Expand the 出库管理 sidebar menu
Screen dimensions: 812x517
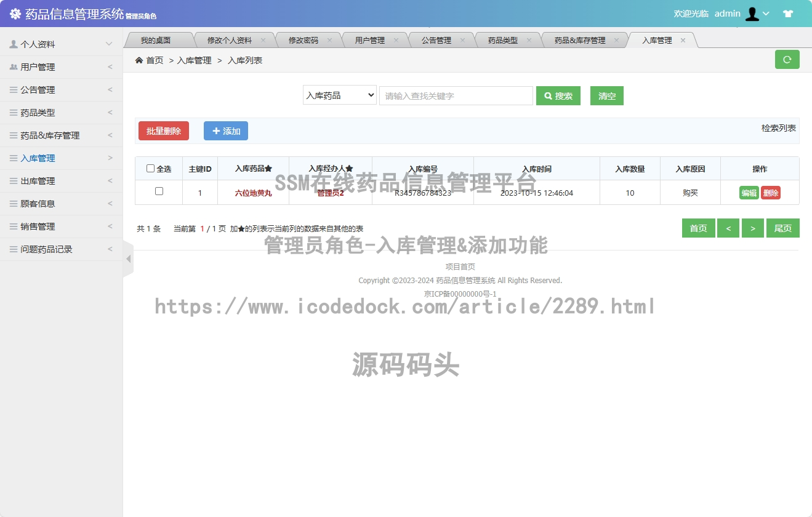coord(110,181)
